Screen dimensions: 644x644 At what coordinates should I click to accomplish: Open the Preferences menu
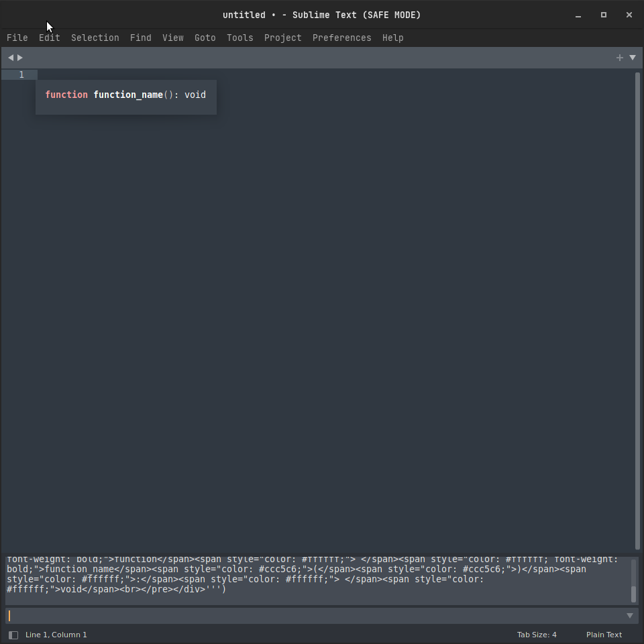click(341, 38)
